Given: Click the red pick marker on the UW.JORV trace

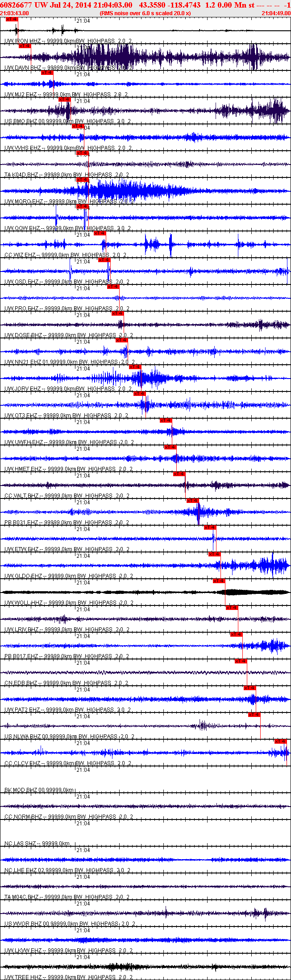Looking at the screenshot, I should tap(135, 367).
